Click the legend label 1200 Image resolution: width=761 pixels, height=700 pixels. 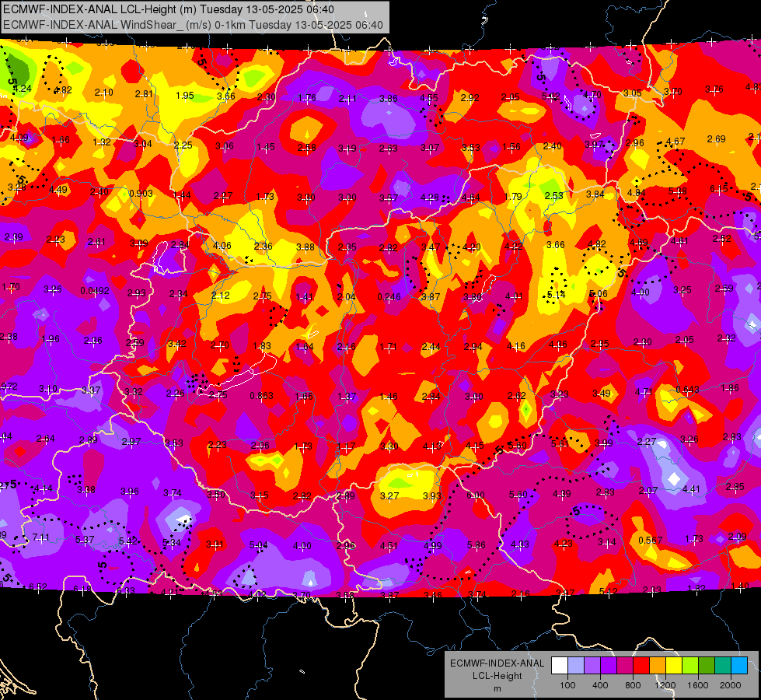[665, 685]
